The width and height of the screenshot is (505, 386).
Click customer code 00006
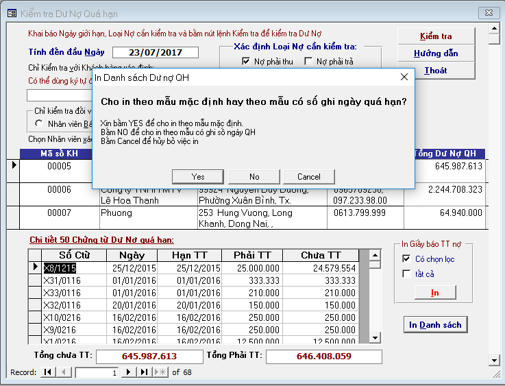(59, 190)
